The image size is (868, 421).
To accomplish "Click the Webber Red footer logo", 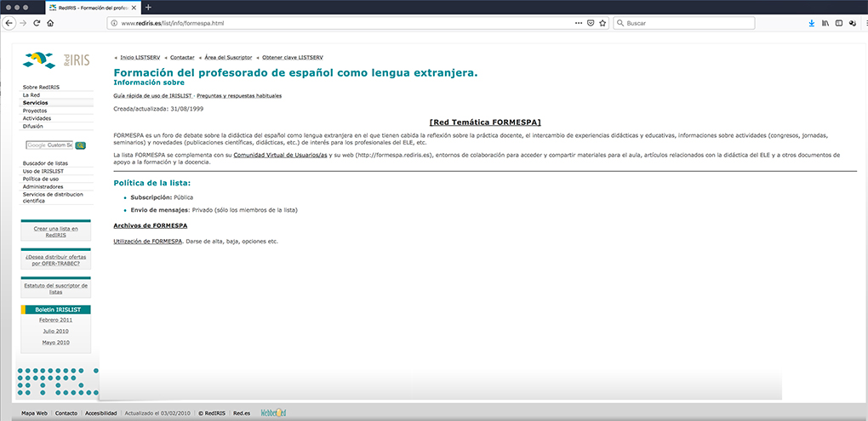I will [273, 412].
